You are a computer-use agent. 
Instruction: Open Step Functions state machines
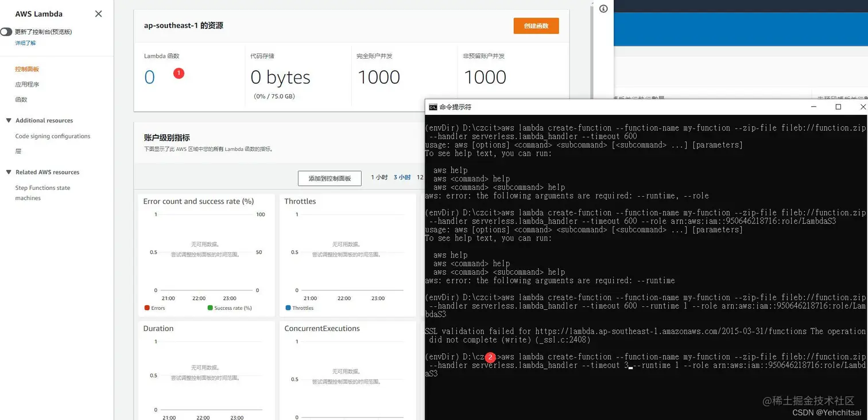coord(42,193)
